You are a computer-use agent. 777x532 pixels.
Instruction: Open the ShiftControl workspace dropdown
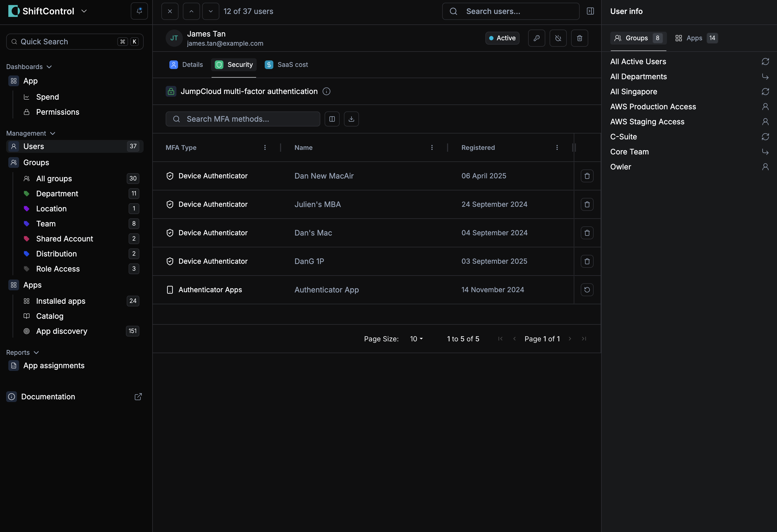coord(84,11)
